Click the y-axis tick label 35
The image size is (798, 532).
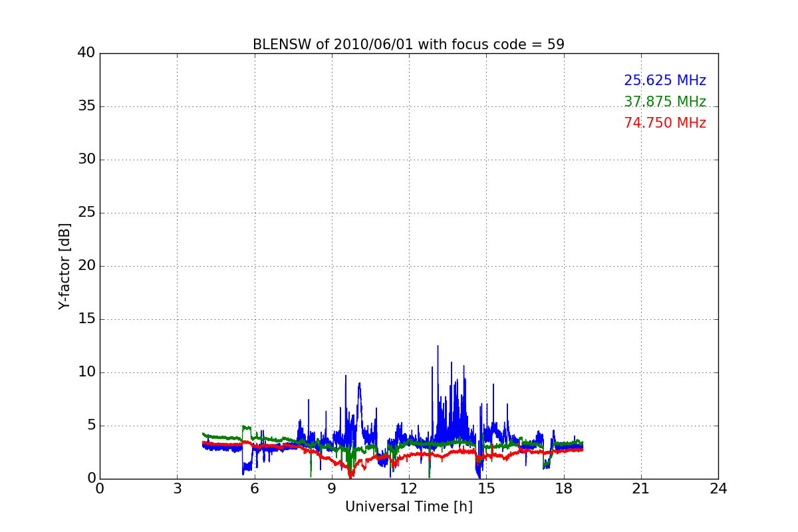pos(86,106)
